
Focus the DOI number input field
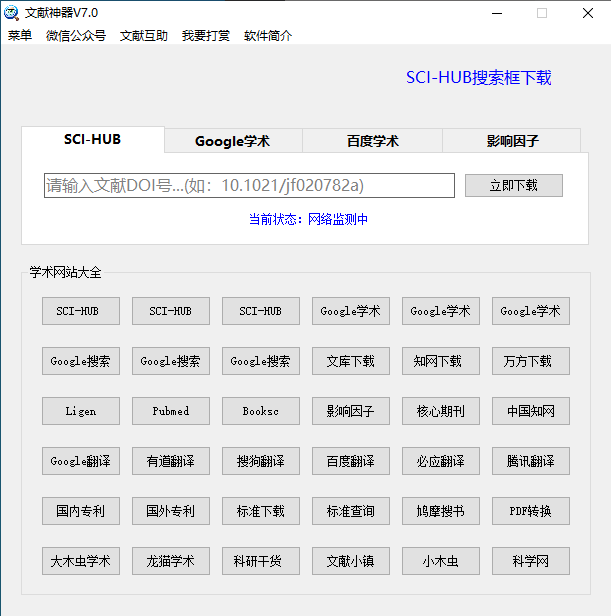249,185
